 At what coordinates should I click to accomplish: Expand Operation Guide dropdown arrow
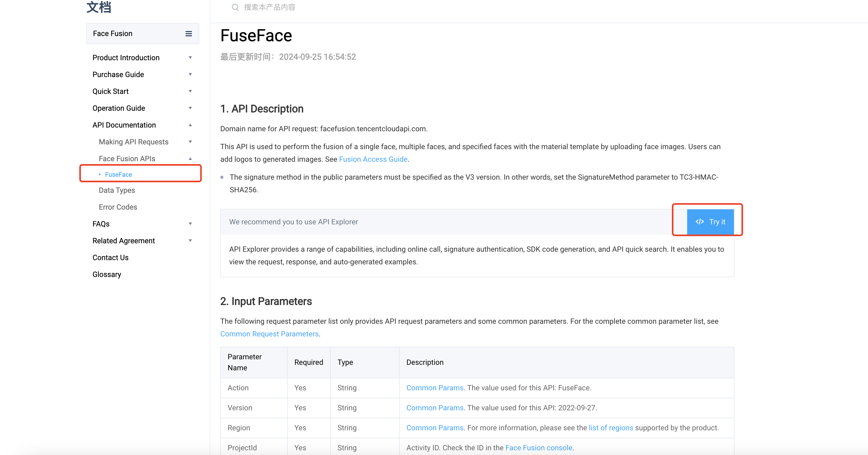coord(190,108)
